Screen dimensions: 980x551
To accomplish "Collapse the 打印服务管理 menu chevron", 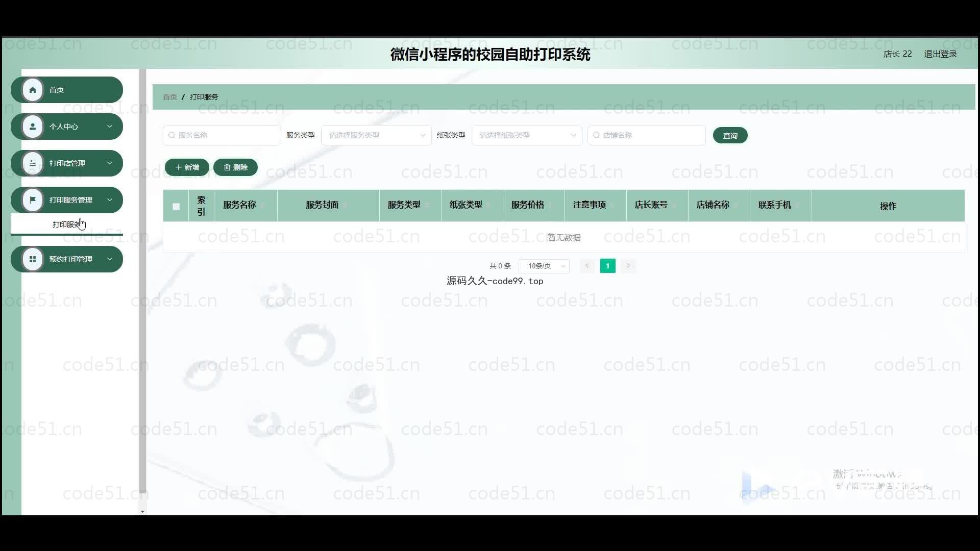I will (x=110, y=200).
